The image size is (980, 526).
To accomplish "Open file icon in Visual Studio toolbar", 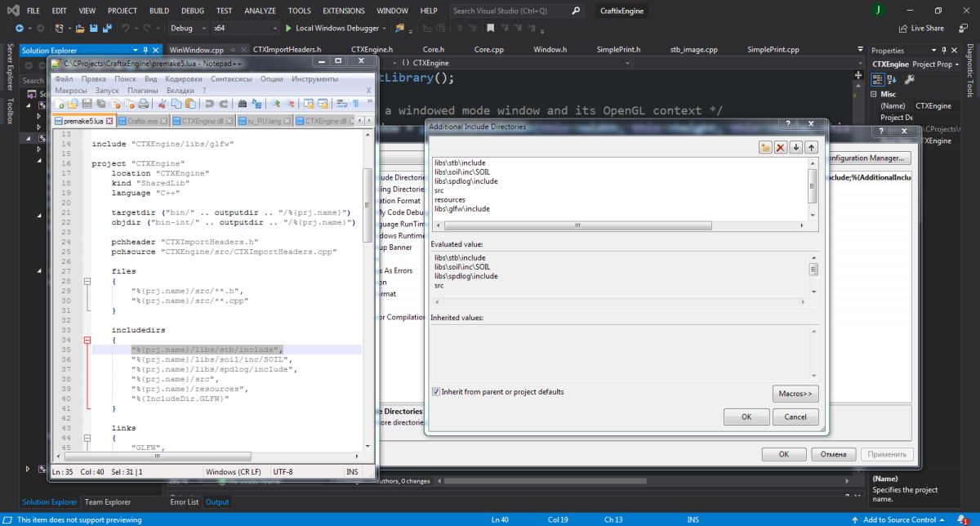I will [x=79, y=28].
